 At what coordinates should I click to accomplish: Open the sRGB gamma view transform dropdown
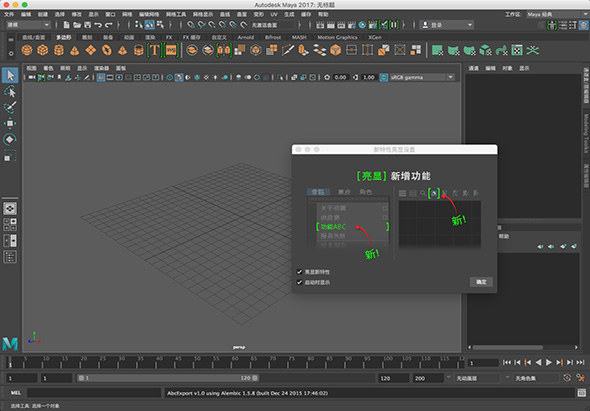[422, 77]
